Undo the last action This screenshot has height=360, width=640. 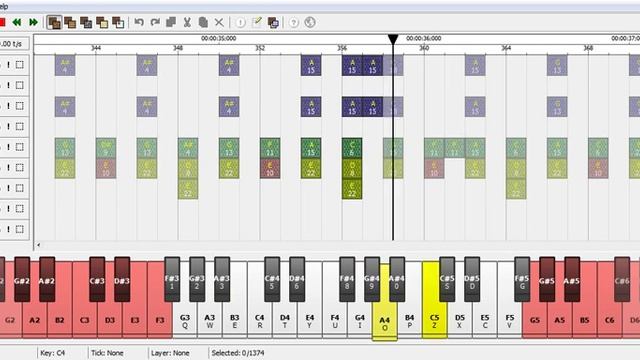point(139,22)
